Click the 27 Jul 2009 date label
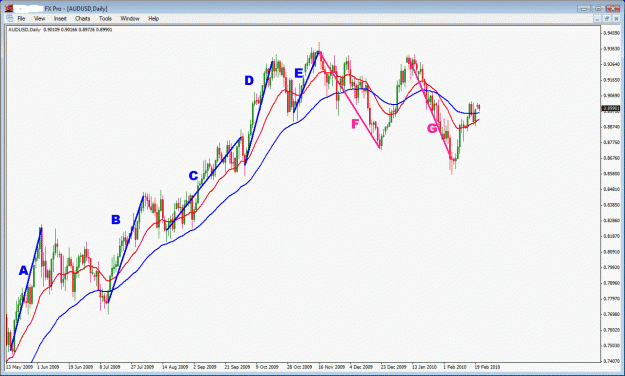Image resolution: width=625 pixels, height=376 pixels. pos(143,367)
